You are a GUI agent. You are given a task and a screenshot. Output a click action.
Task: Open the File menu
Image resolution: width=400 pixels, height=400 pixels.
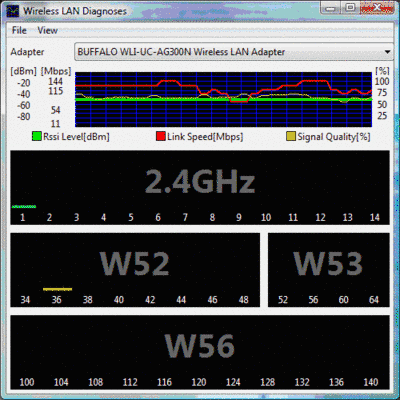click(x=19, y=30)
